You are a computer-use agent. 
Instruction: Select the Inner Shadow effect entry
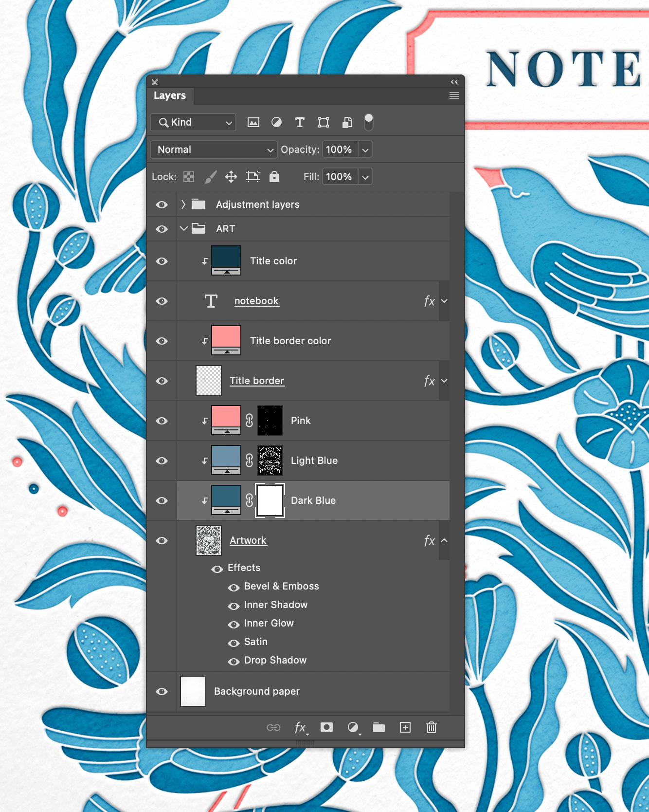276,605
